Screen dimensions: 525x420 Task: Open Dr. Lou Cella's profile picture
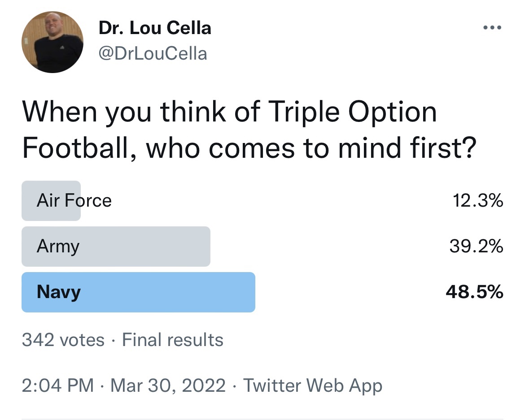(52, 42)
